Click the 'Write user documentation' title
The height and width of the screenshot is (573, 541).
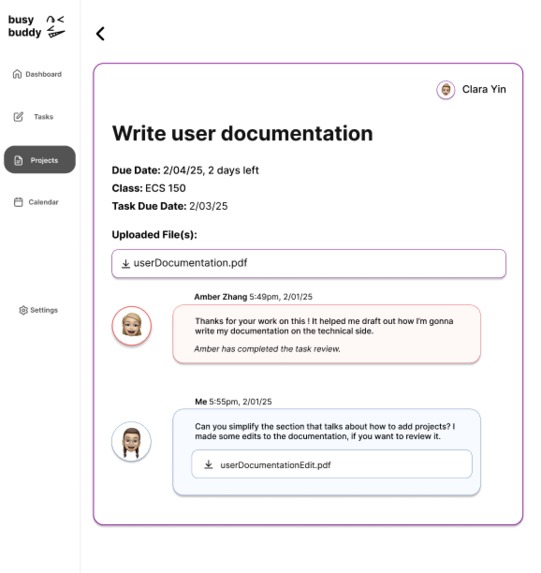point(242,133)
